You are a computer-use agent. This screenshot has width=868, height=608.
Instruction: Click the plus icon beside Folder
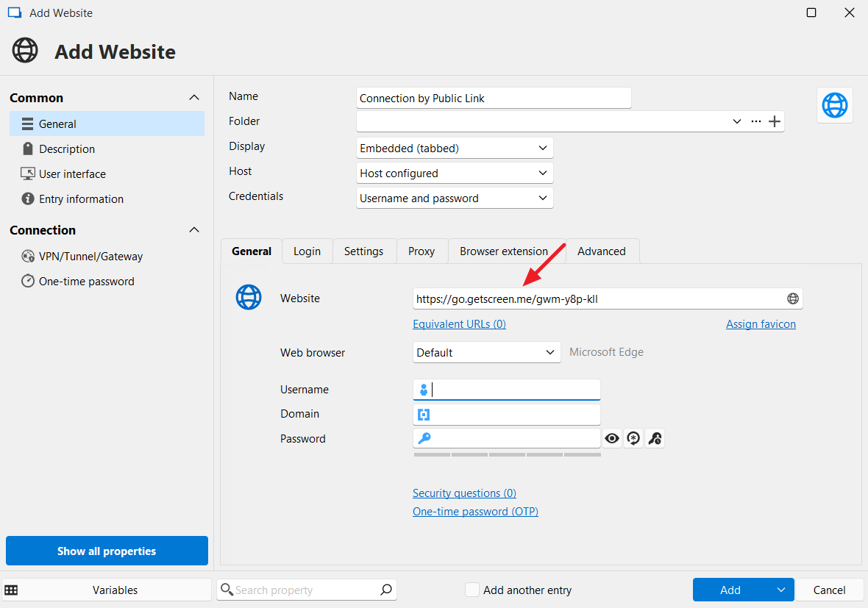[775, 122]
